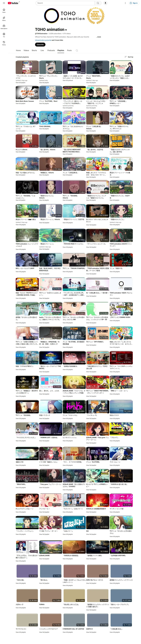
Task: Open 大原ゆい子 playlist title
Action: [20, 604]
